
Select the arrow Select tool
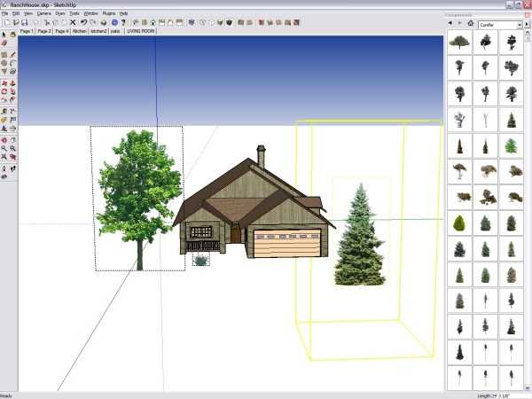point(4,34)
